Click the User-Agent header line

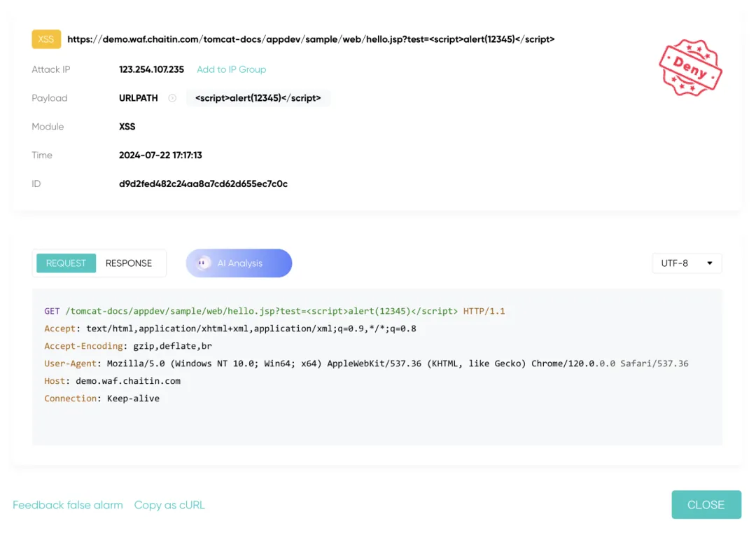point(366,364)
